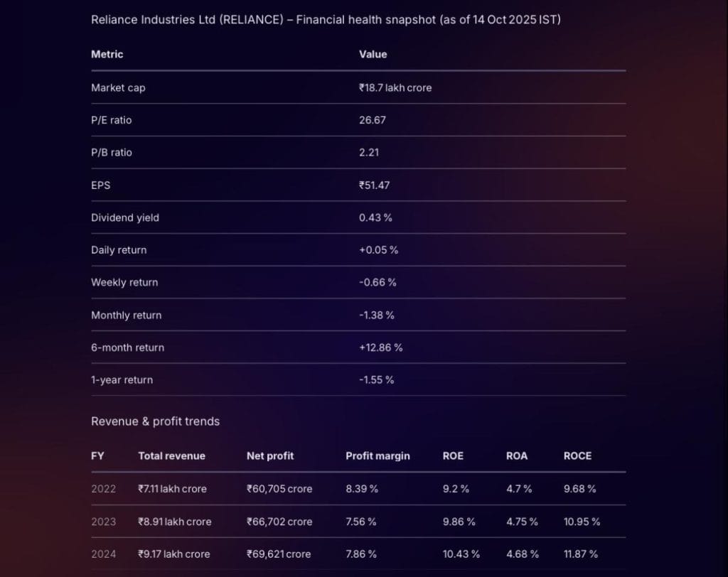
Task: Click the P/B ratio row label
Action: tap(112, 153)
